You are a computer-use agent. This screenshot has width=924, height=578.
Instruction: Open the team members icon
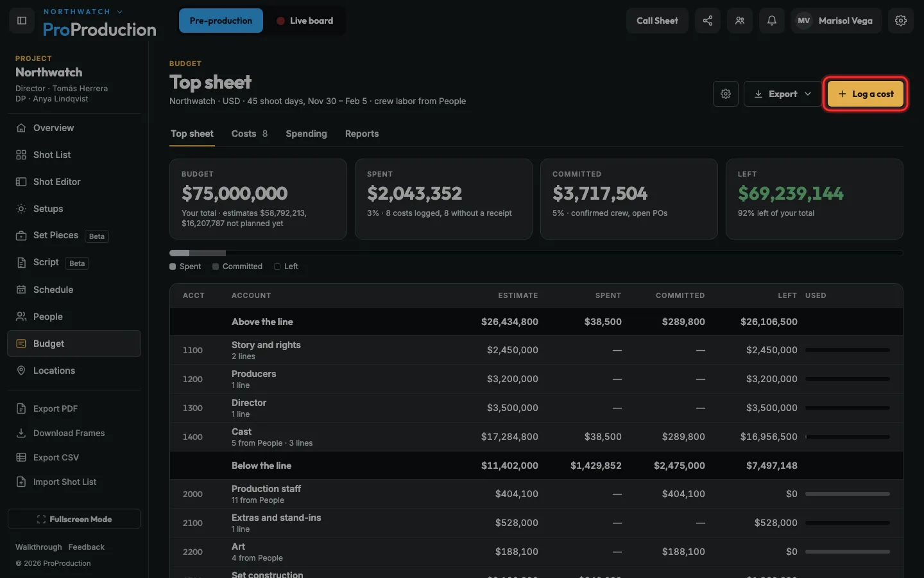740,21
